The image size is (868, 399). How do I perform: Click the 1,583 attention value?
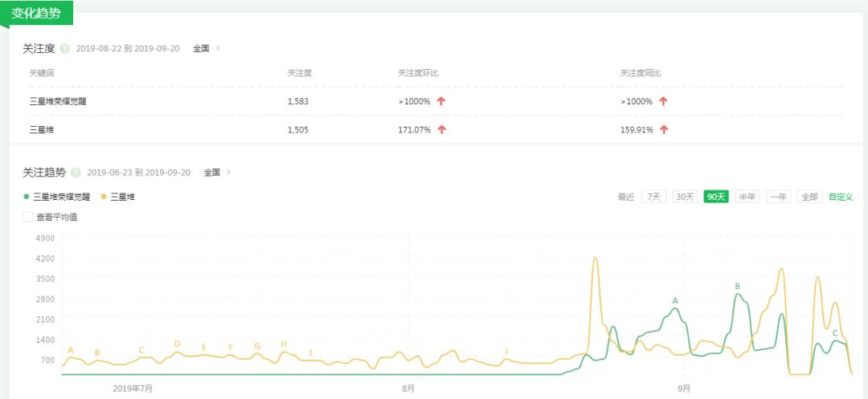tap(298, 101)
